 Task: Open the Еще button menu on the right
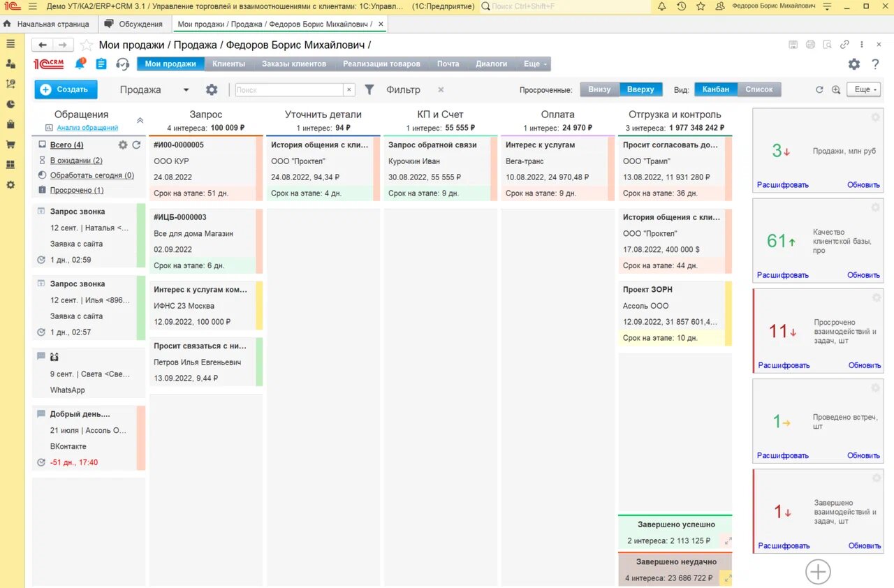pos(863,89)
